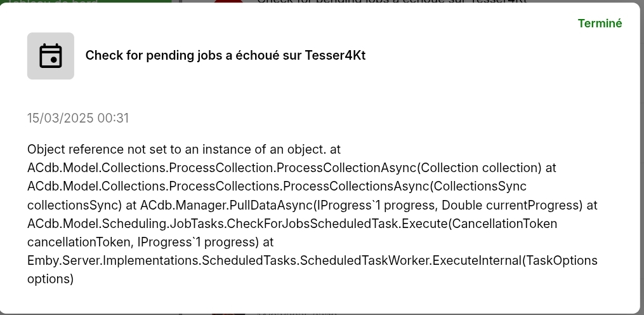This screenshot has width=644, height=315.
Task: Click the 15/03/2025 00:31 timestamp
Action: [x=78, y=118]
